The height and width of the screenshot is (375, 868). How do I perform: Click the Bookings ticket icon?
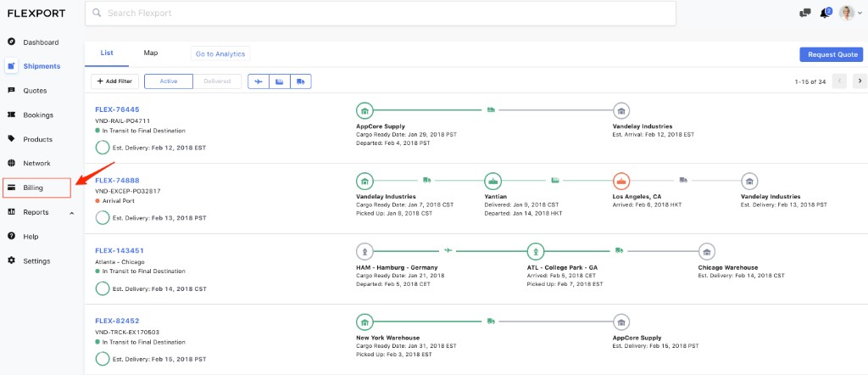(x=11, y=115)
